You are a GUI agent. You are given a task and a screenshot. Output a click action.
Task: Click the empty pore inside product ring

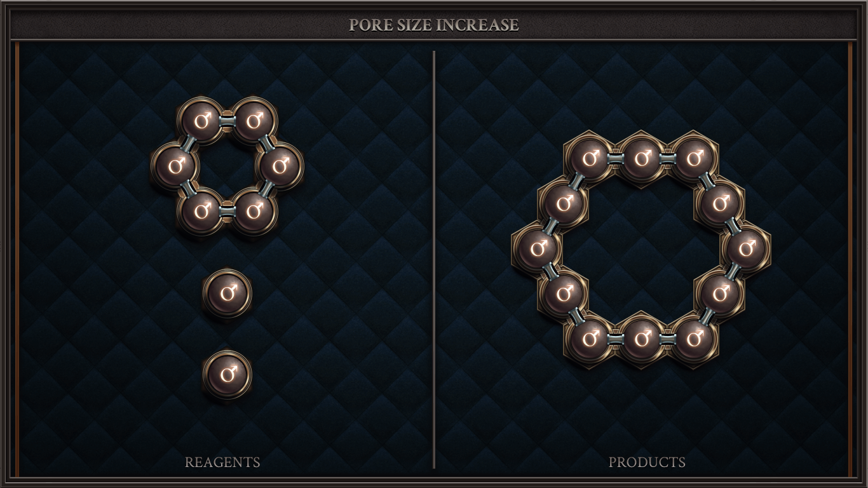[x=641, y=248]
